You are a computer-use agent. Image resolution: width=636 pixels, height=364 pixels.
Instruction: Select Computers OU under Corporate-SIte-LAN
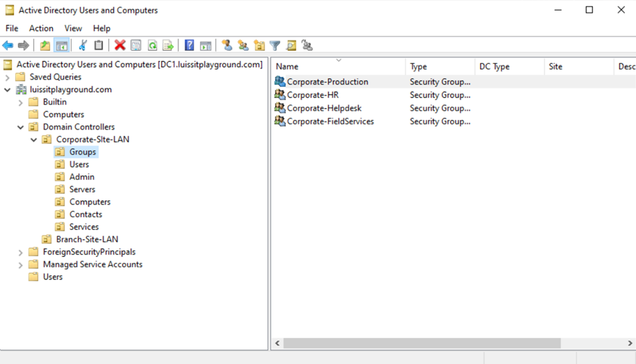[89, 202]
